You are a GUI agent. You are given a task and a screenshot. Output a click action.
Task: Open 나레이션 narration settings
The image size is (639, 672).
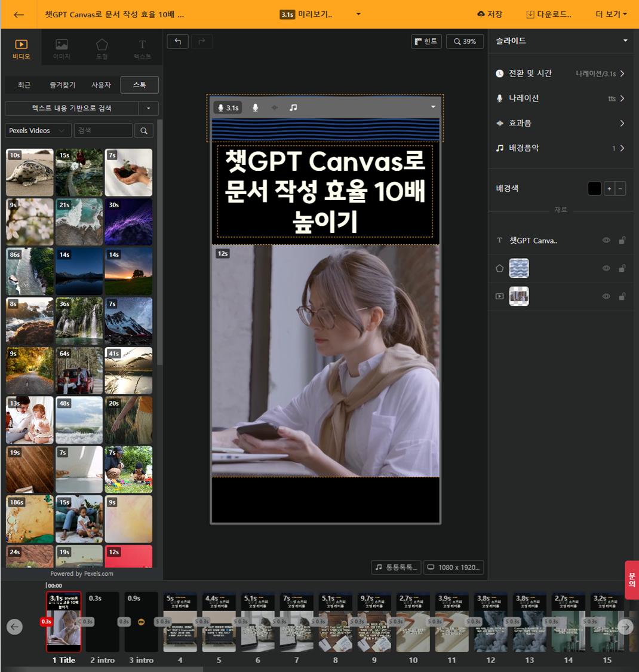[561, 98]
